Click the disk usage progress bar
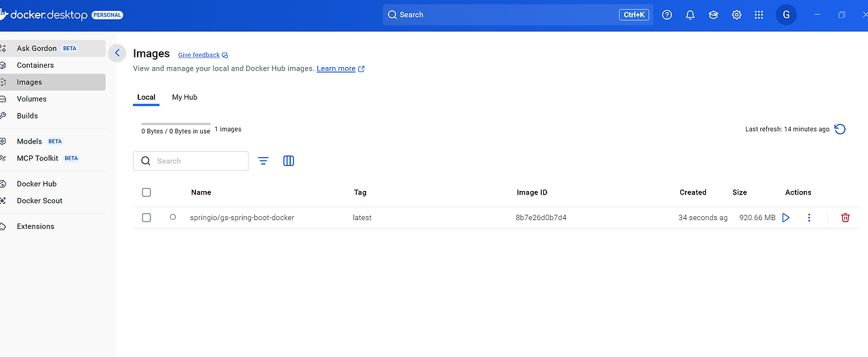Screen dimensions: 868x357 pos(176,124)
